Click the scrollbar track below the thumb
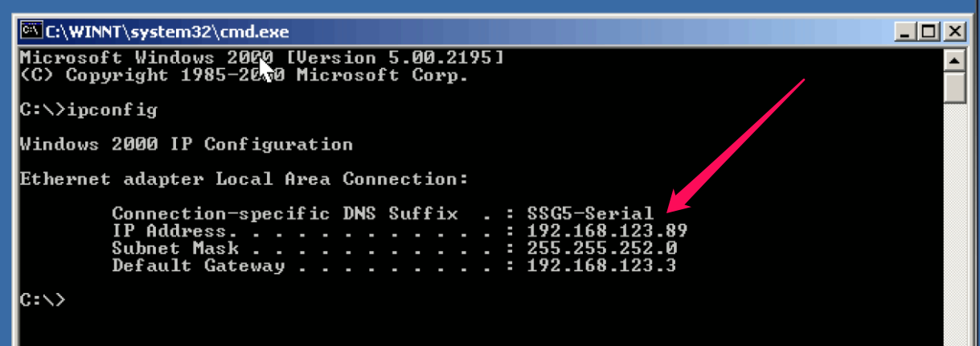The height and width of the screenshot is (346, 980). [x=954, y=224]
